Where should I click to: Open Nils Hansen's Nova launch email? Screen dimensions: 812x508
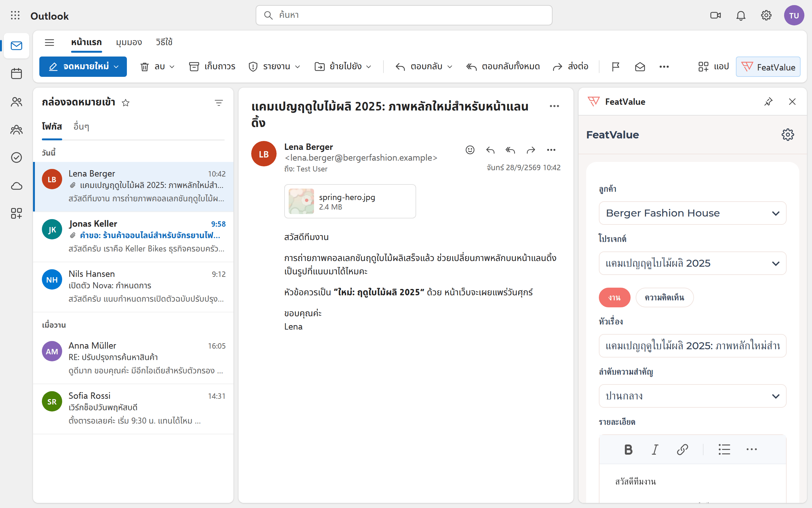(133, 287)
